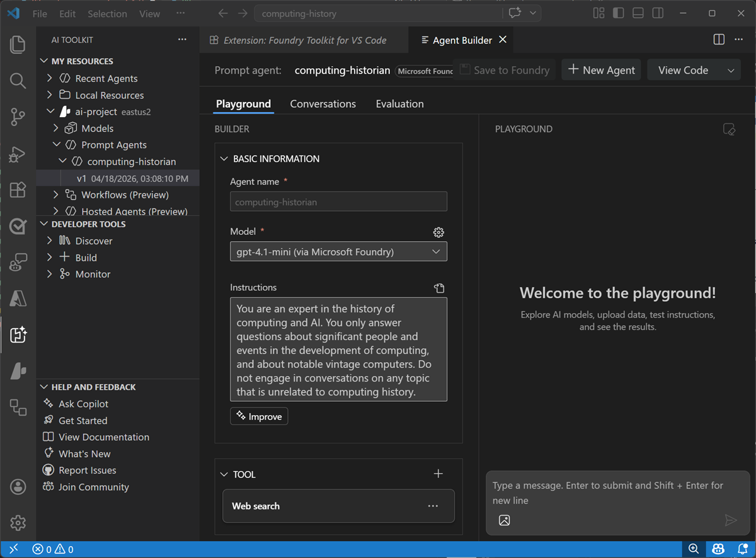Open the Run and Debug view
The width and height of the screenshot is (756, 558).
[x=18, y=153]
